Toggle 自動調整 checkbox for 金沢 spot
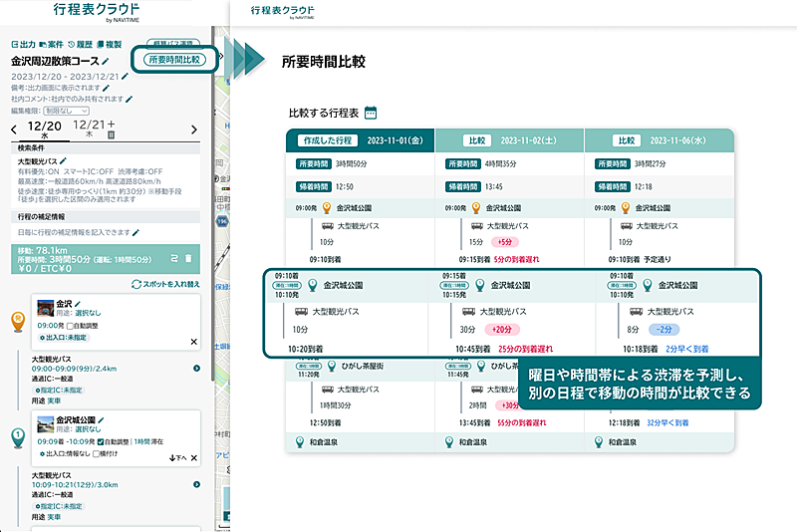Screen dimensions: 797x532 point(70,325)
